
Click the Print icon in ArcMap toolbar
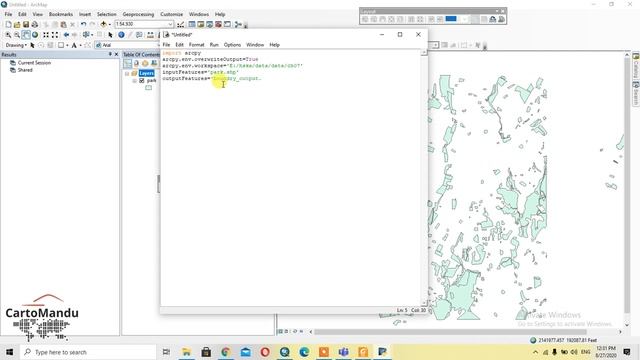pos(35,24)
